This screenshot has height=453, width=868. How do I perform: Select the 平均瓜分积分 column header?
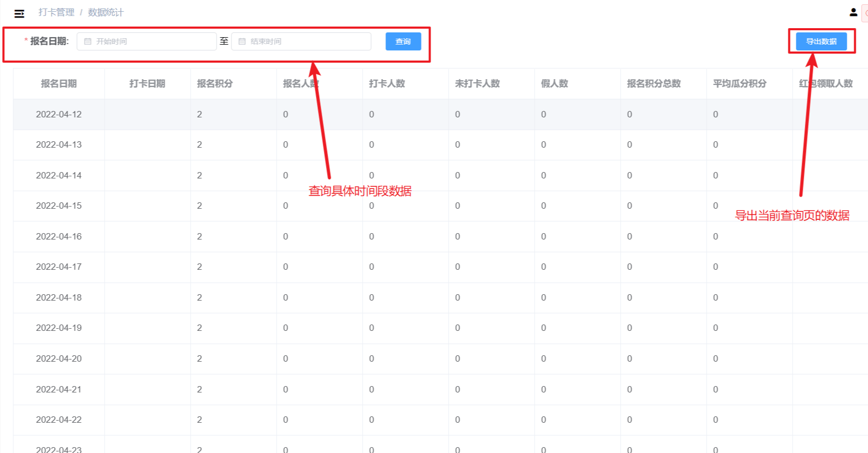(740, 83)
